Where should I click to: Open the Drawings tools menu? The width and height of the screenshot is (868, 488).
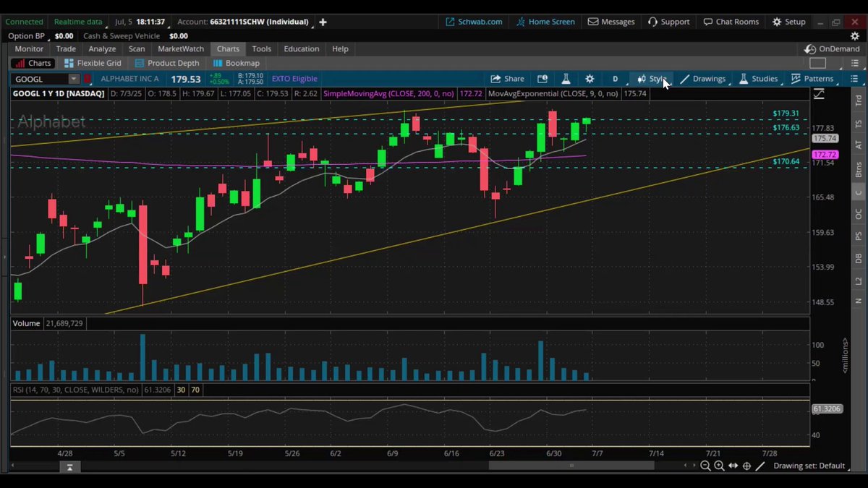[x=703, y=79]
